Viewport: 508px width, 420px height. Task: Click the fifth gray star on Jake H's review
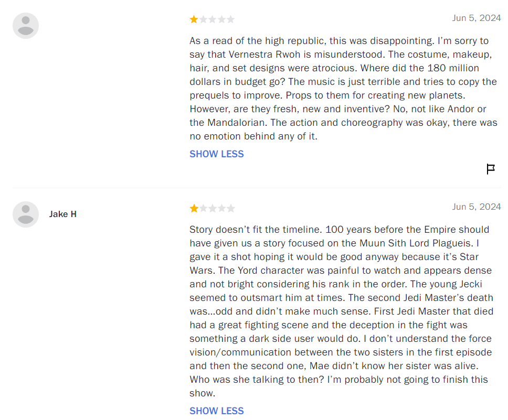(230, 209)
